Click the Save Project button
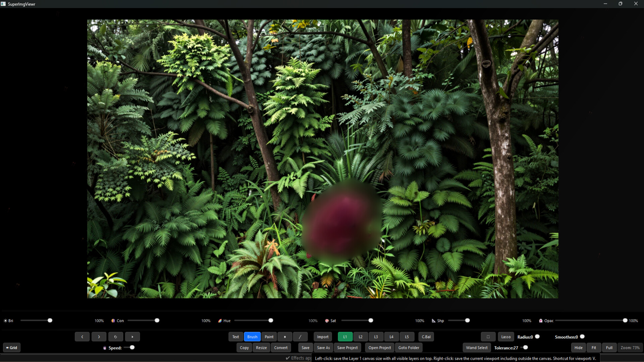This screenshot has height=362, width=644. tap(347, 348)
